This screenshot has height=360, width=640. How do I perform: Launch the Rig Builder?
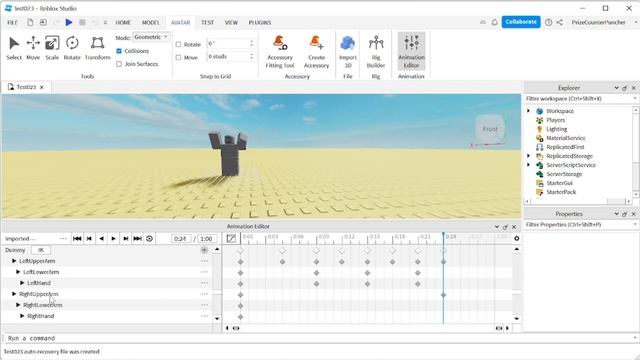[x=376, y=51]
